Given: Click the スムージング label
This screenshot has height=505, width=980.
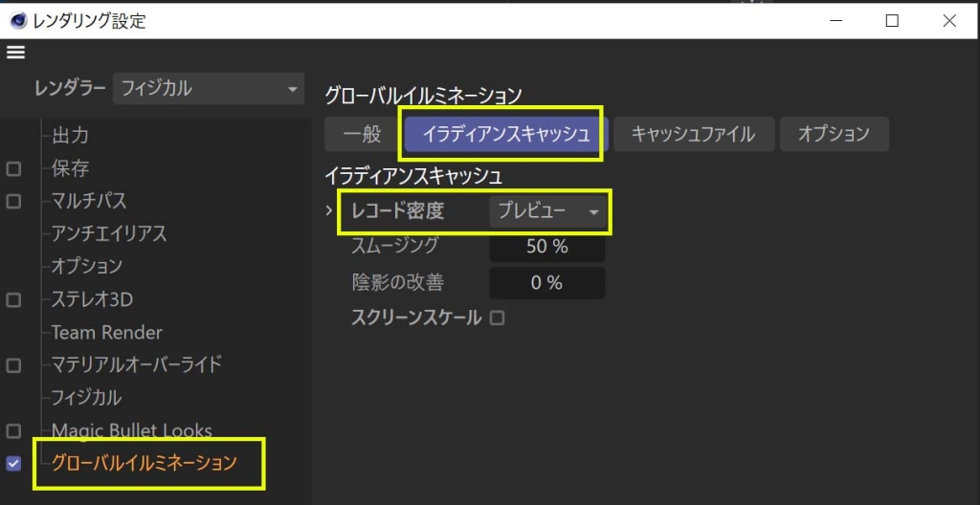Looking at the screenshot, I should (395, 246).
